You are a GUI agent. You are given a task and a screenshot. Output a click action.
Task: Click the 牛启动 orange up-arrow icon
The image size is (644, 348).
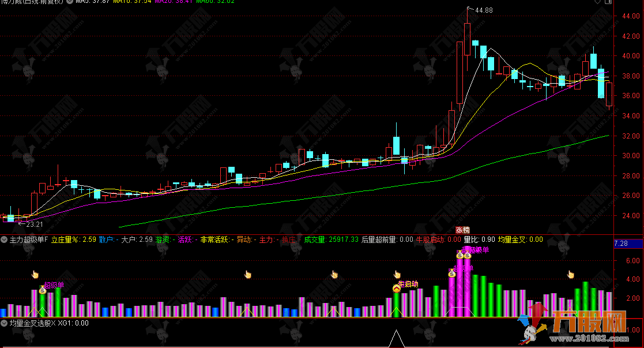click(x=397, y=289)
